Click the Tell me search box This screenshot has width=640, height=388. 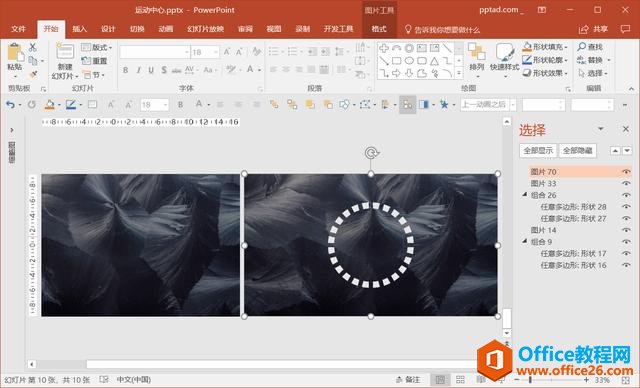click(x=442, y=29)
